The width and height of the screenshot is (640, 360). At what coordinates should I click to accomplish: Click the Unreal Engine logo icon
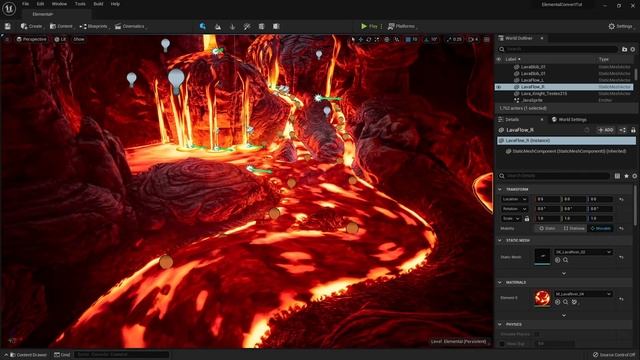(x=9, y=9)
